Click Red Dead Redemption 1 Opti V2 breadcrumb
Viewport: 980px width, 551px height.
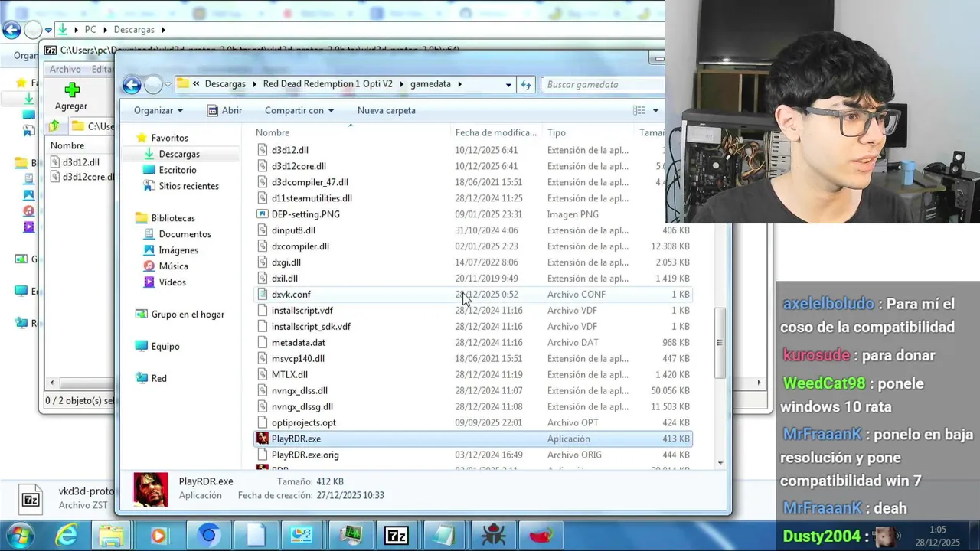pyautogui.click(x=328, y=84)
